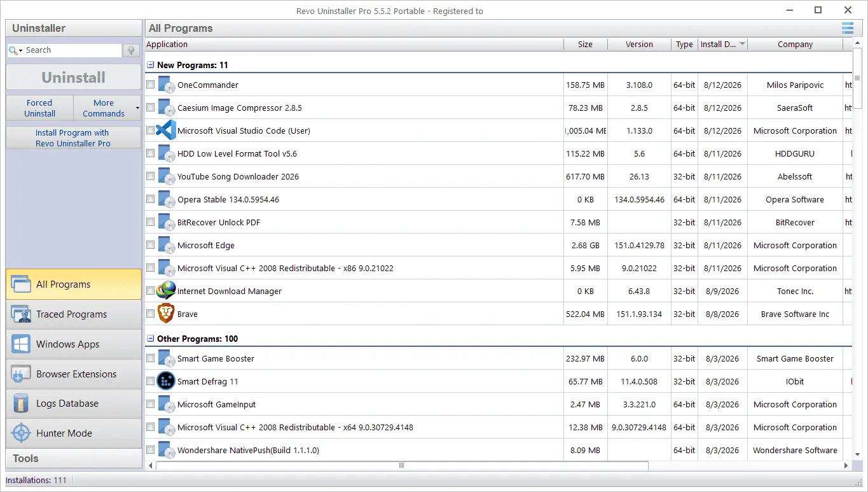Click the large Uninstall button
The width and height of the screenshot is (868, 492).
(x=74, y=78)
